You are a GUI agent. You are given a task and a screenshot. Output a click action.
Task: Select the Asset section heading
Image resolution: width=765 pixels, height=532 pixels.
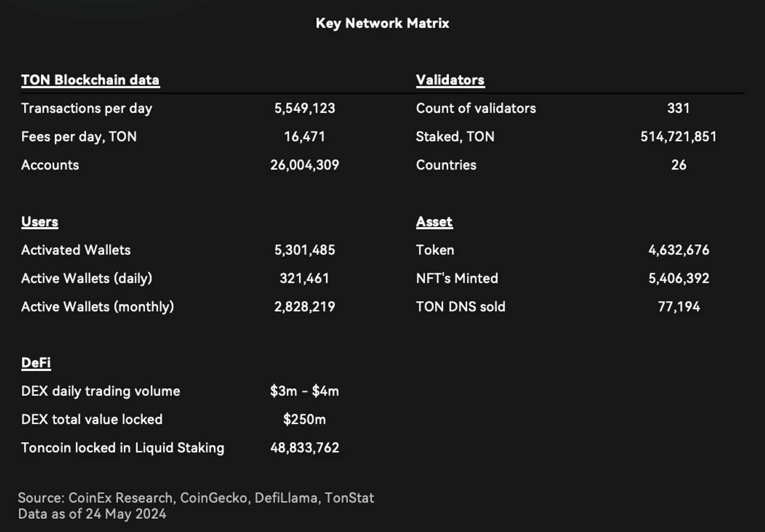[x=434, y=222]
